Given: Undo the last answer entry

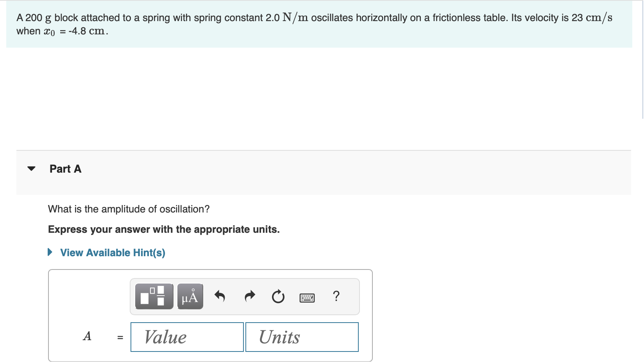Looking at the screenshot, I should [x=220, y=297].
